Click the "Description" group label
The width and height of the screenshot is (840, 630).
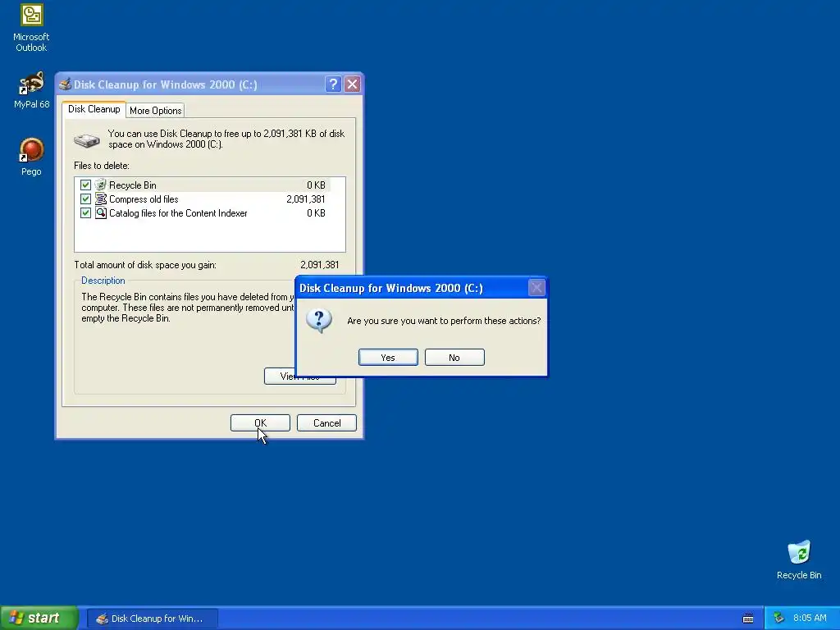click(x=103, y=281)
